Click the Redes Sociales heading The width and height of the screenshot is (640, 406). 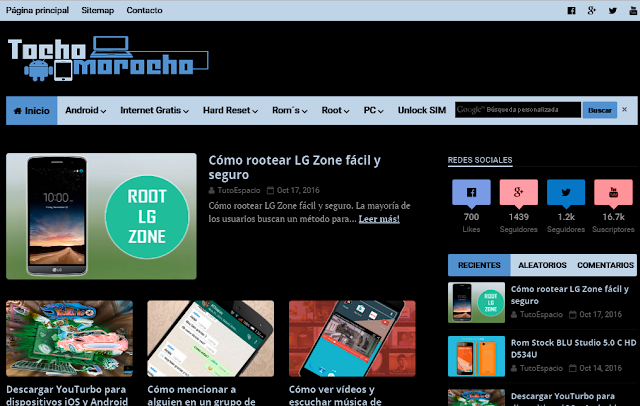tap(480, 160)
